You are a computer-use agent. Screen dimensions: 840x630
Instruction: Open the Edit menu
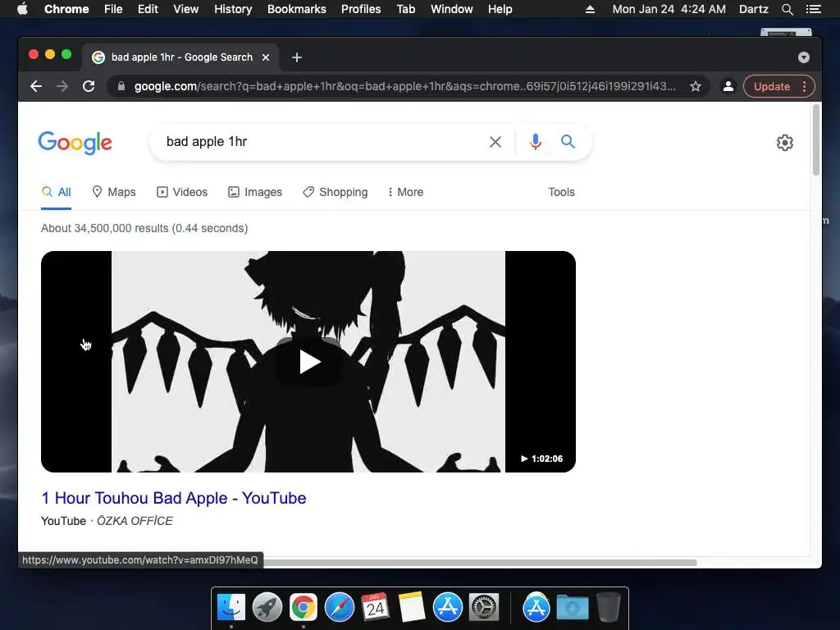click(148, 9)
